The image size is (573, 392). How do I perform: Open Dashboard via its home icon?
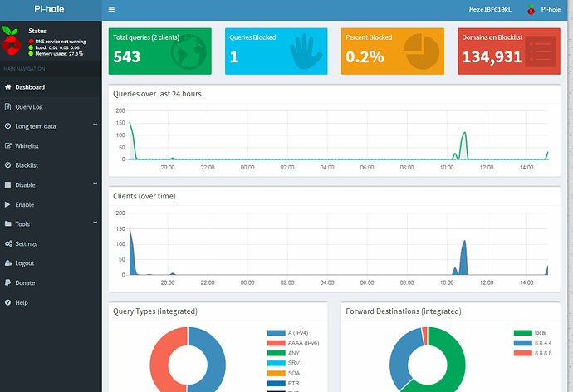7,87
